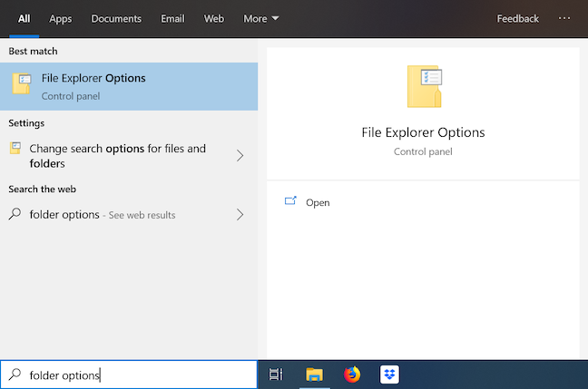The width and height of the screenshot is (588, 389).
Task: Open File Explorer from the taskbar
Action: [314, 374]
